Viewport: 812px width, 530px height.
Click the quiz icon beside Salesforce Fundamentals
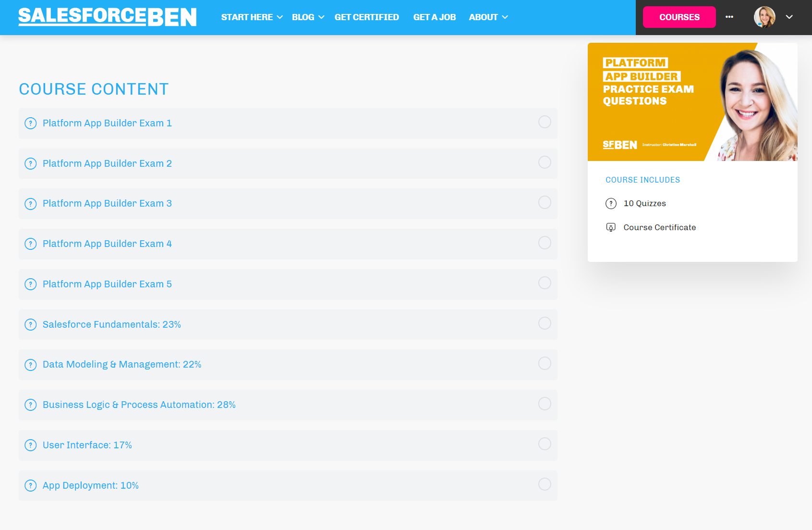[x=31, y=325]
